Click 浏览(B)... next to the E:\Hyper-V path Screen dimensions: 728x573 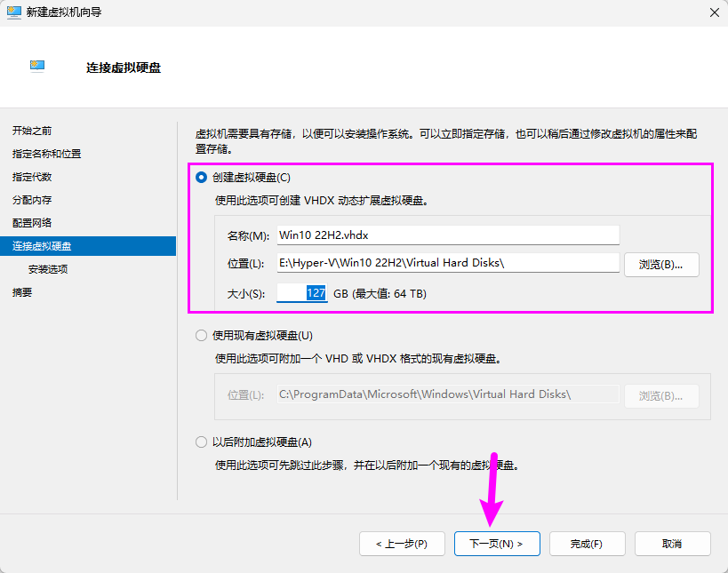[661, 265]
